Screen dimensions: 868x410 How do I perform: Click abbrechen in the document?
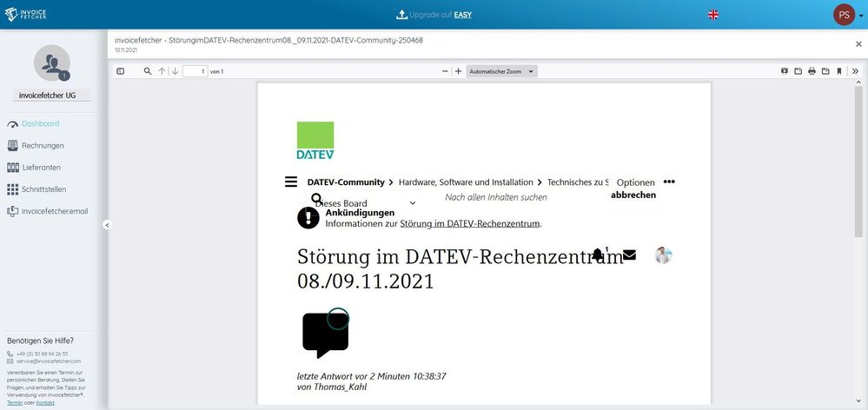pos(633,195)
